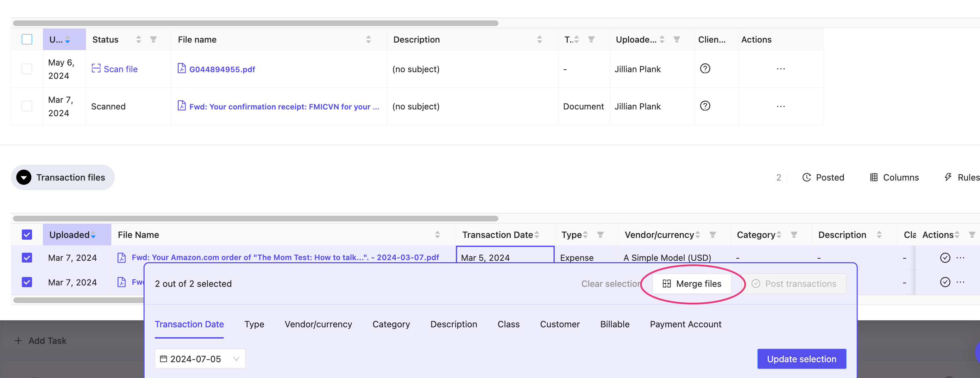Screen dimensions: 980x378
Task: Switch to the Class tab
Action: point(508,324)
